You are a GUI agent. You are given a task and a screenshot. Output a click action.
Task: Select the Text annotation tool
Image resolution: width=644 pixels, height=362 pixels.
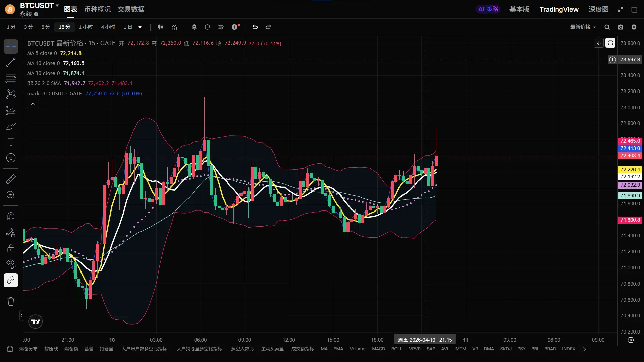pos(11,142)
